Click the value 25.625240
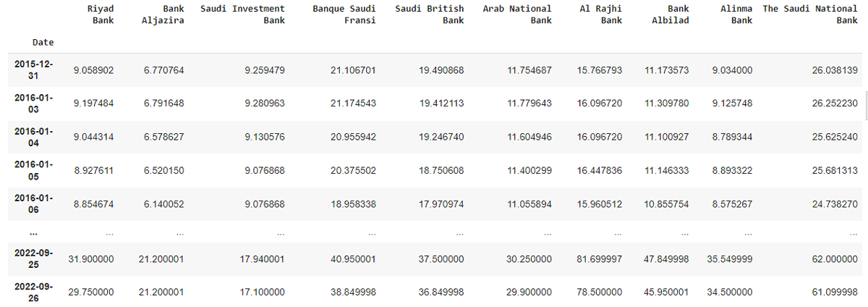 click(835, 137)
